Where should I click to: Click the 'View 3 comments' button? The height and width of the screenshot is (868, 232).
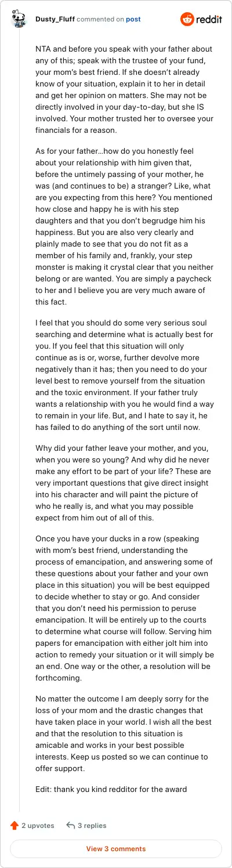click(x=116, y=848)
